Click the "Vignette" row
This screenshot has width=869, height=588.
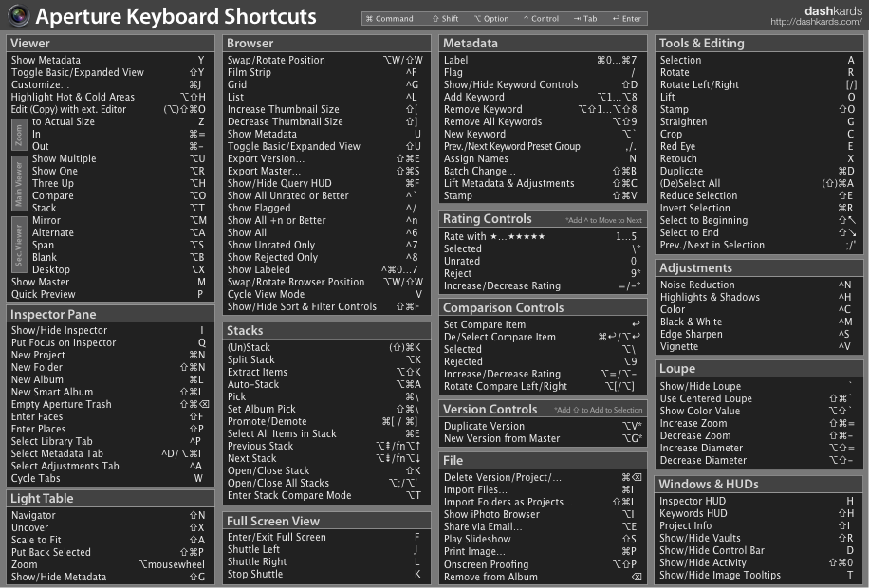tap(756, 346)
